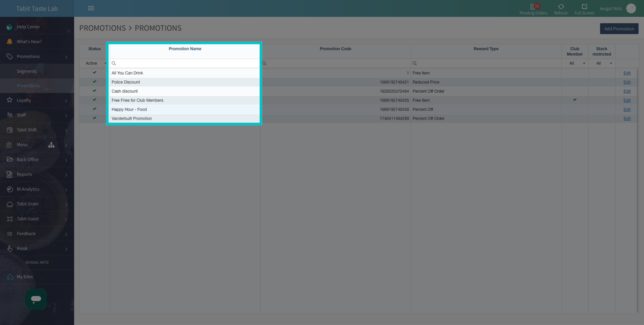Click the status checkmark for Police Discount
The width and height of the screenshot is (644, 325).
point(95,82)
